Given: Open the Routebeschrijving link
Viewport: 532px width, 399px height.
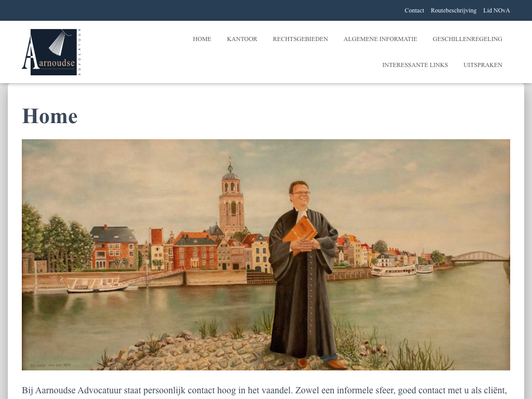Looking at the screenshot, I should click(x=453, y=10).
